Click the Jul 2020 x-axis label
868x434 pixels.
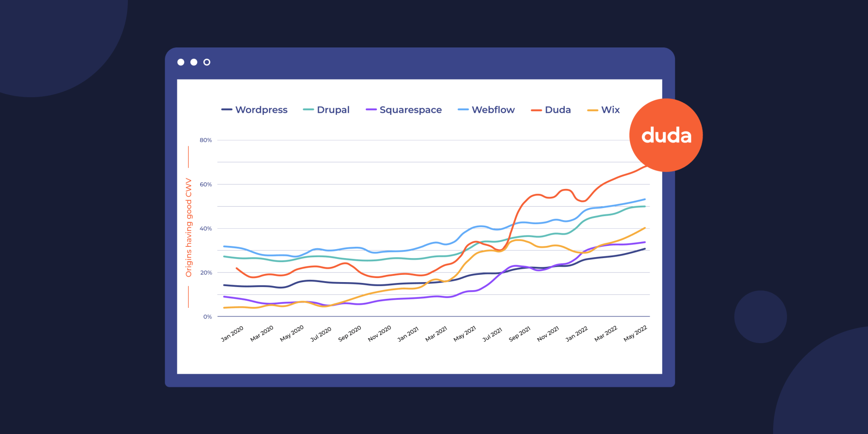[321, 334]
